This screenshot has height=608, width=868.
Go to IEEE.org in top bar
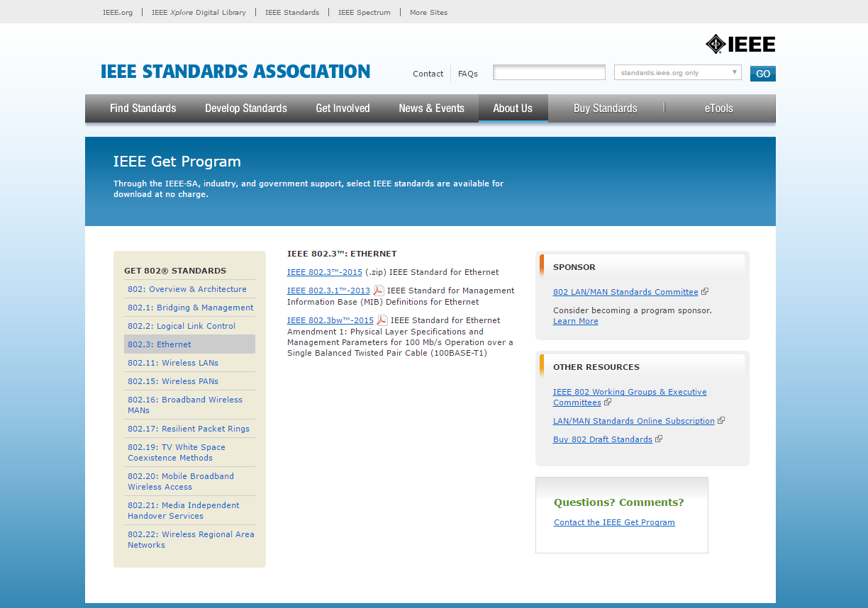pyautogui.click(x=118, y=12)
